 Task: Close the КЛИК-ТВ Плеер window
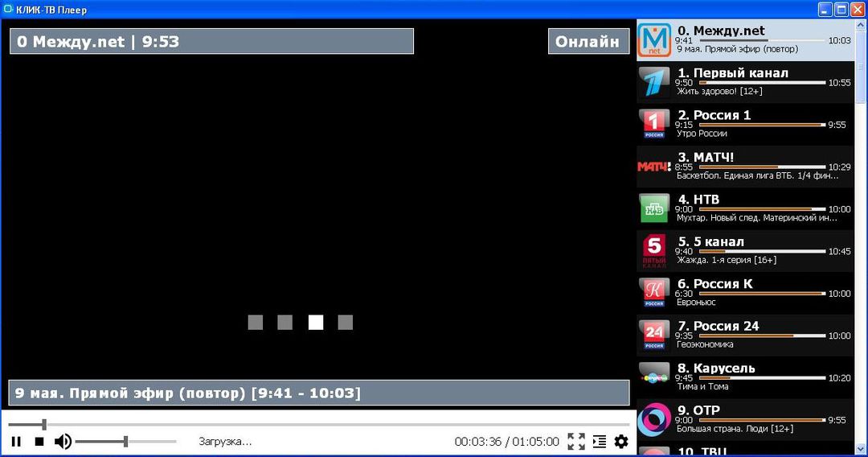(858, 10)
